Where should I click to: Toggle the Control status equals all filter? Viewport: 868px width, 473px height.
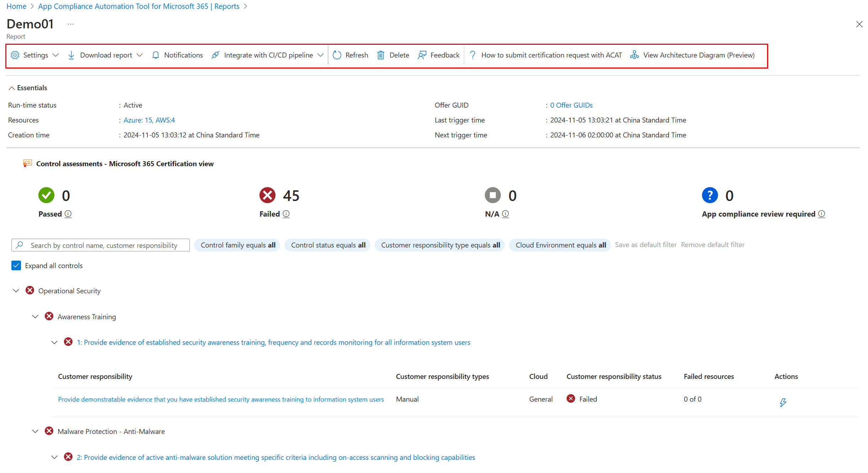tap(328, 245)
